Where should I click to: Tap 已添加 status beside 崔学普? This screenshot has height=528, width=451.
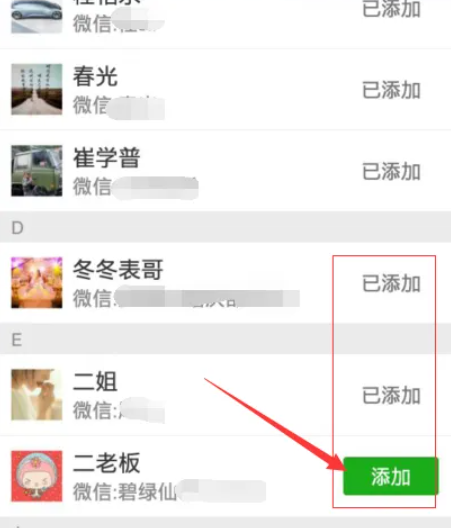pyautogui.click(x=391, y=171)
